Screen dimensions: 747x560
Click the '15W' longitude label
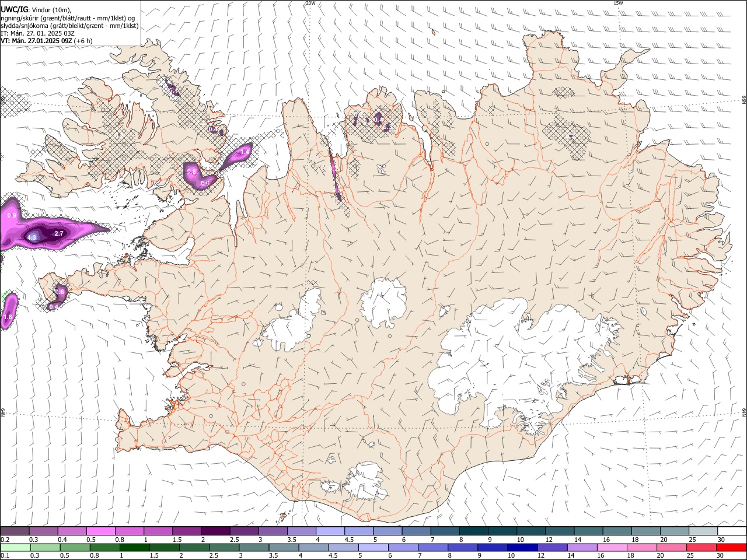click(618, 3)
